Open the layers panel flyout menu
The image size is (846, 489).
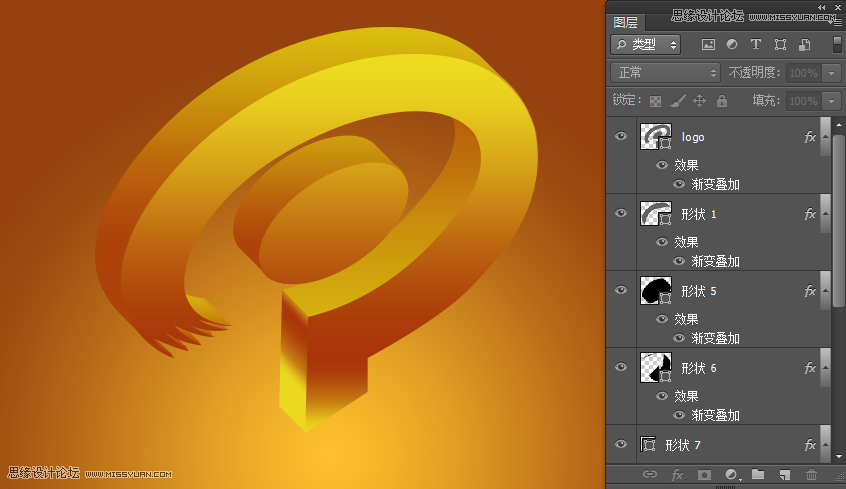point(837,22)
